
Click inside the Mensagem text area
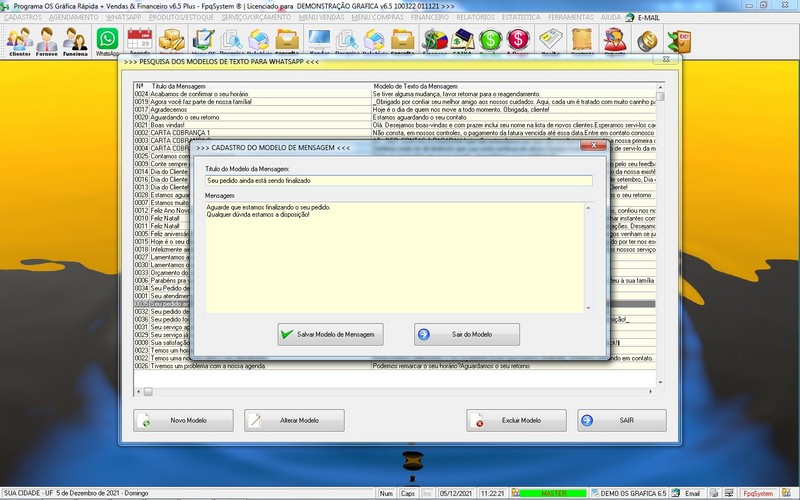coord(394,258)
